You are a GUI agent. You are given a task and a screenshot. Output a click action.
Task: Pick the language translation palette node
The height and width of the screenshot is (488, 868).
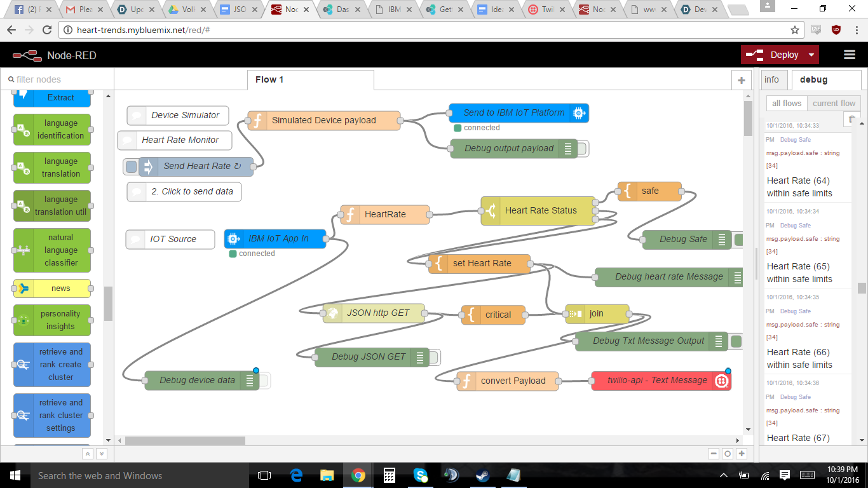(x=52, y=168)
